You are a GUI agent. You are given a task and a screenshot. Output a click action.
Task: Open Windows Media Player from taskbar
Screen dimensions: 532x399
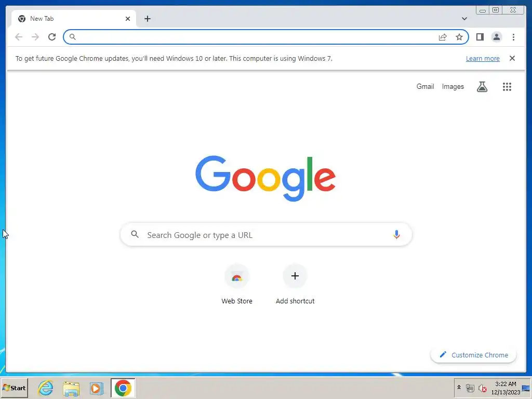[96, 388]
